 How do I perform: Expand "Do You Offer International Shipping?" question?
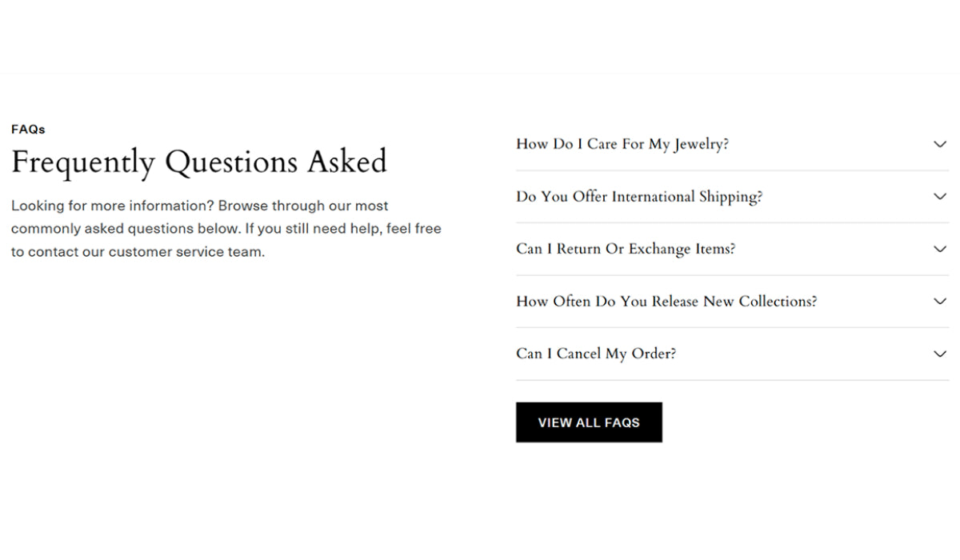639,197
